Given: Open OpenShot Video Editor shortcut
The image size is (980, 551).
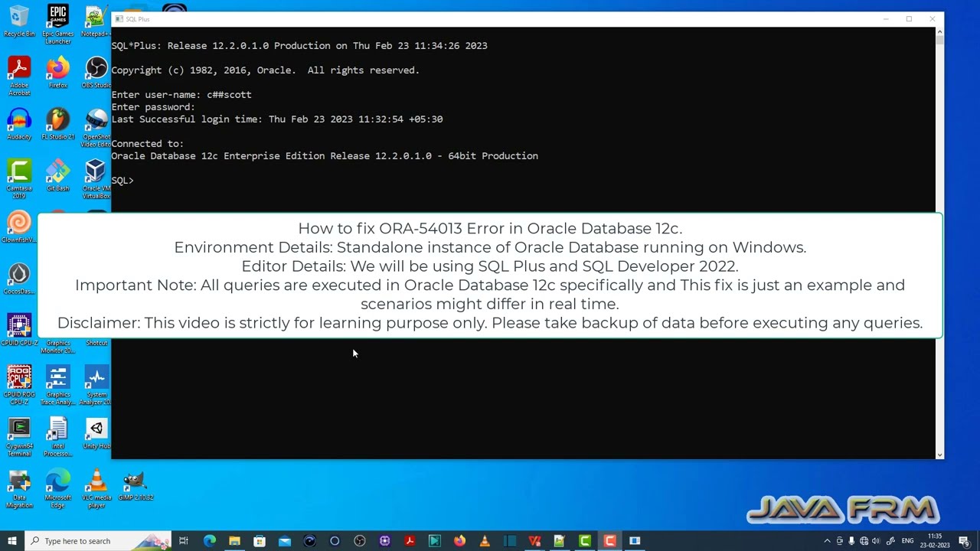Looking at the screenshot, I should [96, 128].
